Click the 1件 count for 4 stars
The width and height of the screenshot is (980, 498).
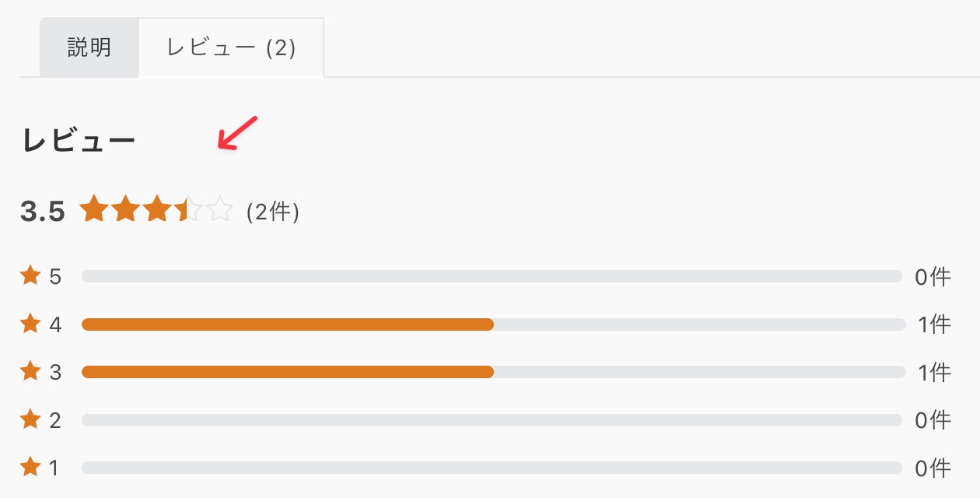point(933,324)
